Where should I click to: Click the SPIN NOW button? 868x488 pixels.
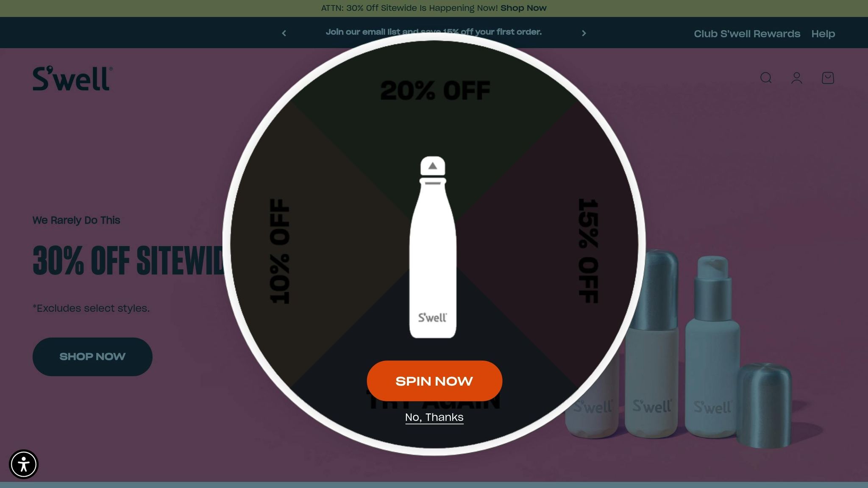coord(434,381)
